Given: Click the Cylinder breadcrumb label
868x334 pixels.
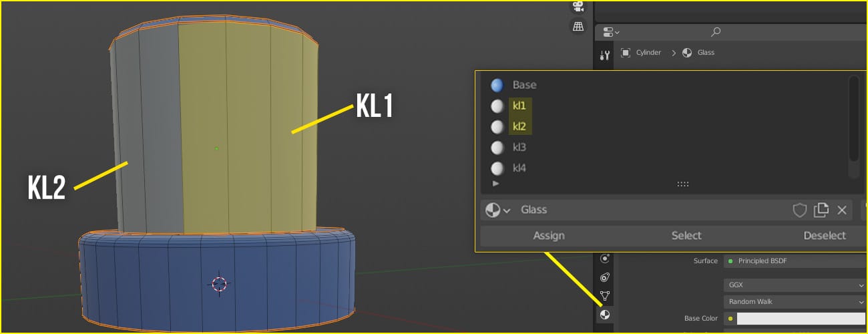Looking at the screenshot, I should pyautogui.click(x=648, y=52).
